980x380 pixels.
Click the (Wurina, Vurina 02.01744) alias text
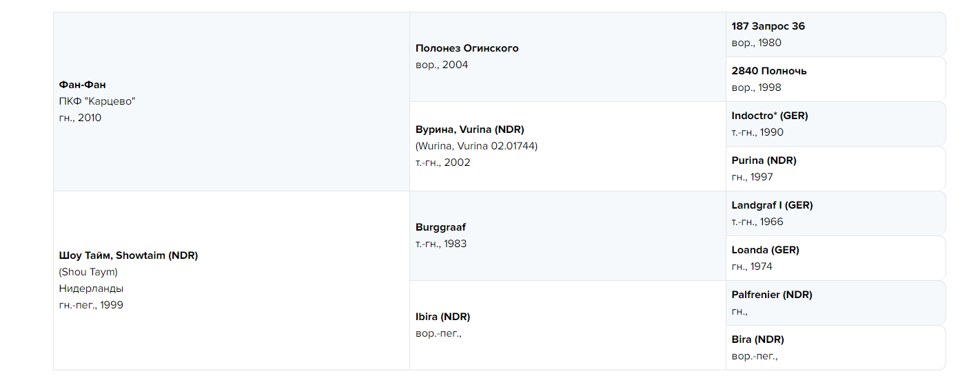pos(476,146)
